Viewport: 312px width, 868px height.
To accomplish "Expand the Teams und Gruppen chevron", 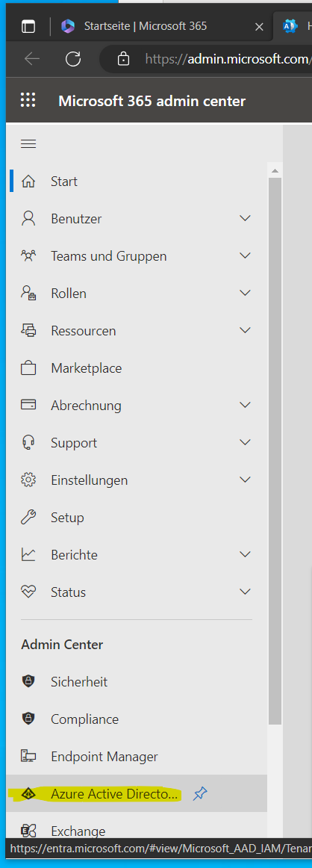I will click(x=245, y=255).
